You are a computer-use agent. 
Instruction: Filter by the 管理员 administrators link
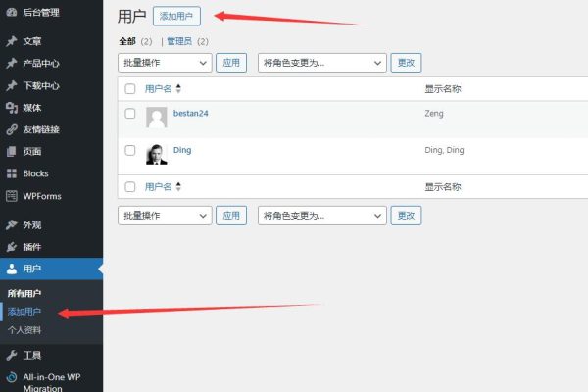179,41
